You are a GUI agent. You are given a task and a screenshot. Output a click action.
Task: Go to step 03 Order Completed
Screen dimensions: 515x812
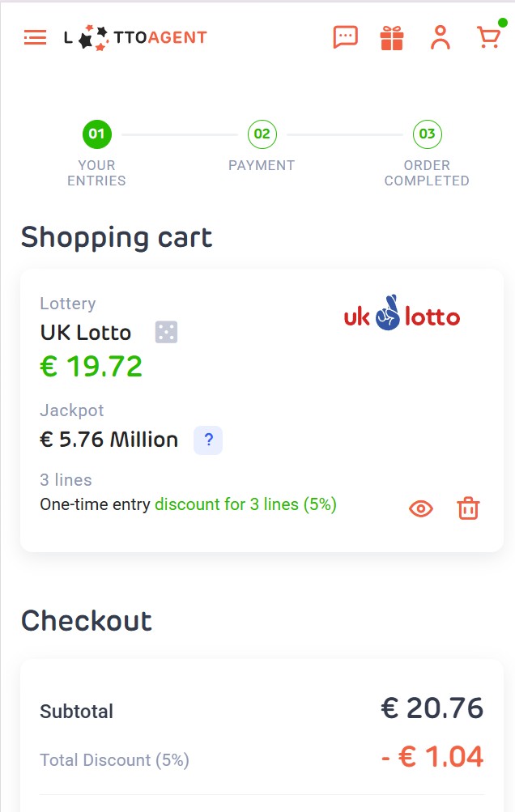coord(427,134)
